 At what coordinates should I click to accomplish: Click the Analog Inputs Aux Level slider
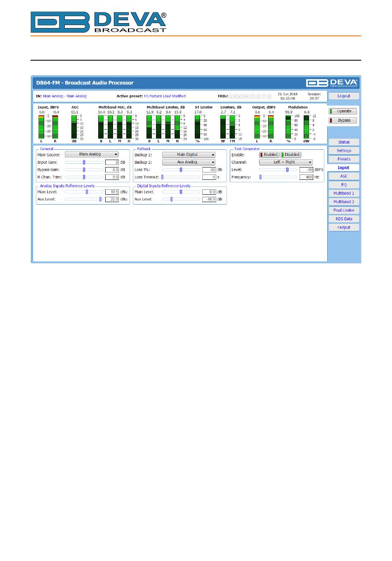point(84,199)
